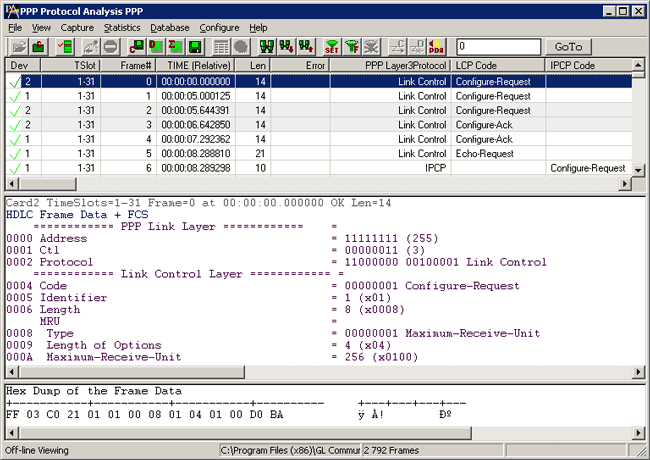Click the '2 792 Frames' status bar entry
650x460 pixels.
432,450
